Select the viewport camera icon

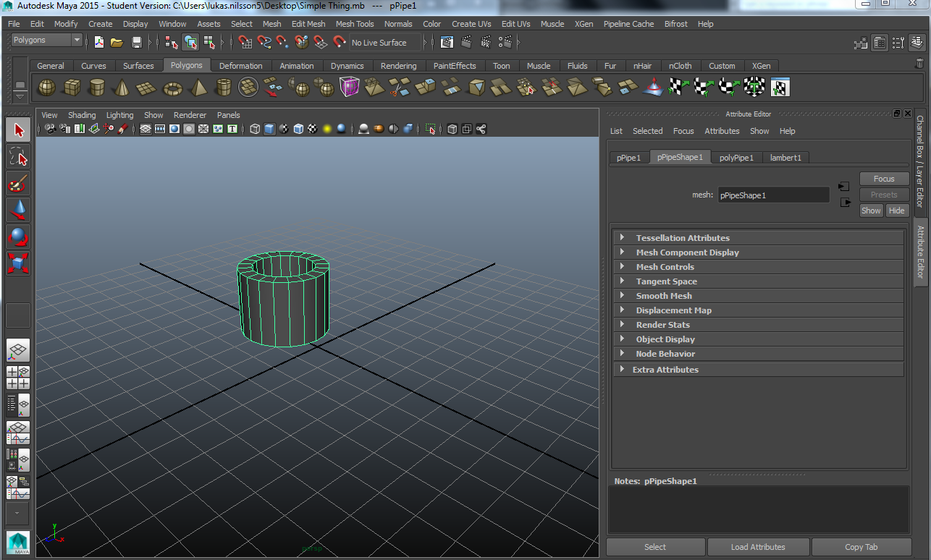pos(50,129)
